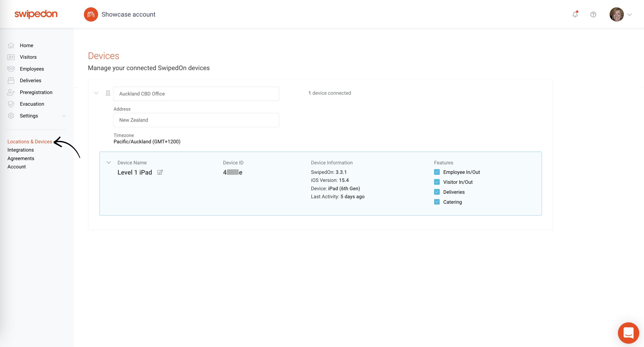Collapse the Settings submenu chevron
644x347 pixels.
point(64,116)
